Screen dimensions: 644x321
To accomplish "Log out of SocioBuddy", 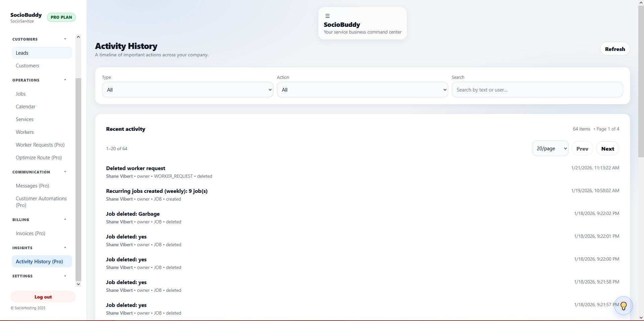I will [43, 297].
